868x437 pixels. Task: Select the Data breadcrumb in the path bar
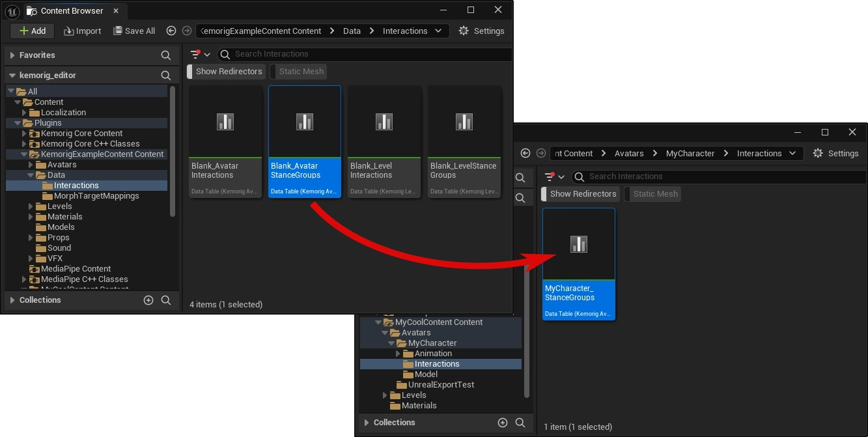tap(352, 31)
